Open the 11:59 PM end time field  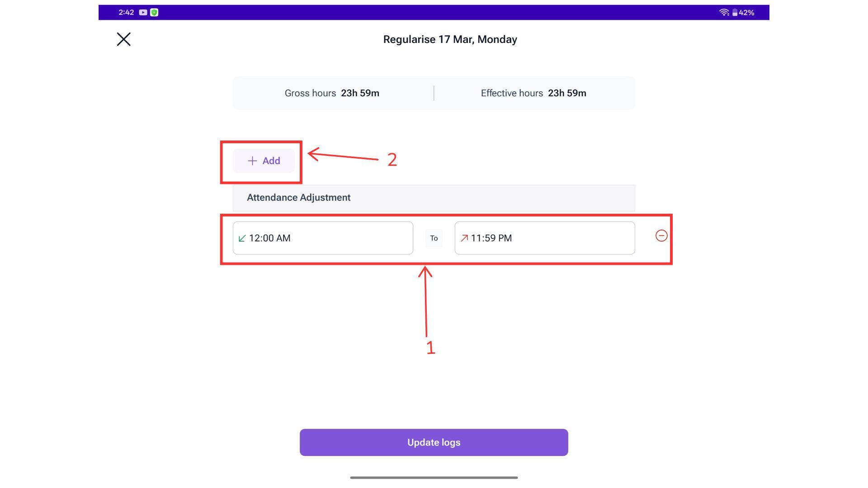click(x=544, y=238)
